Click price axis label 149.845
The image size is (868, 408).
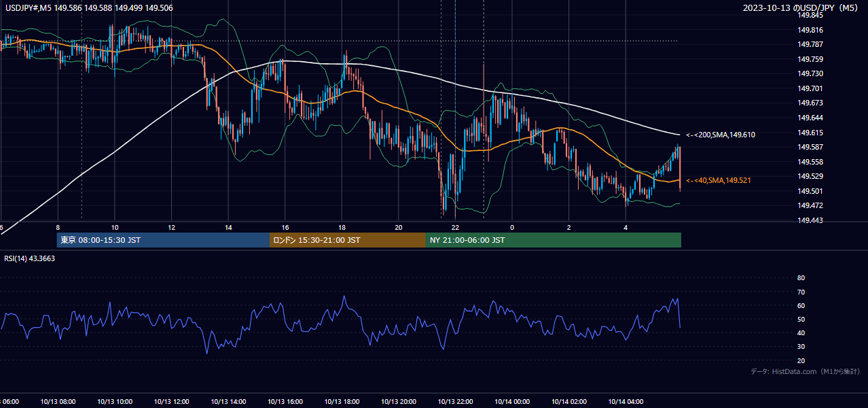click(x=811, y=15)
